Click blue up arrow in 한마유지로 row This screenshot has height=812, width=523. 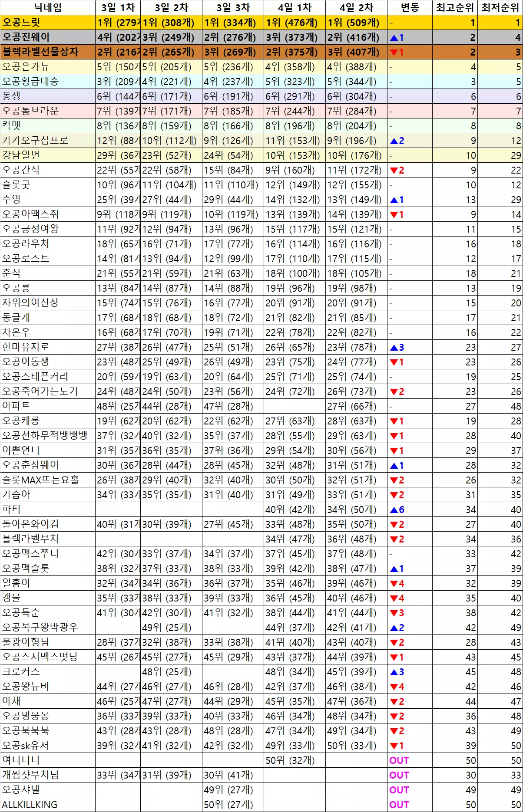coord(394,347)
